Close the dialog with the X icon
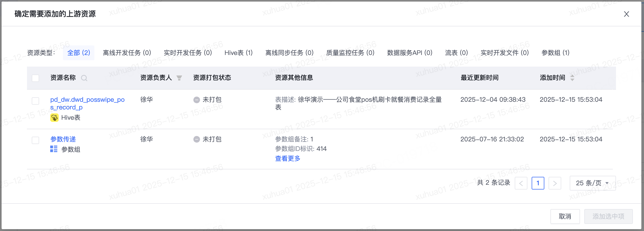 tap(626, 14)
